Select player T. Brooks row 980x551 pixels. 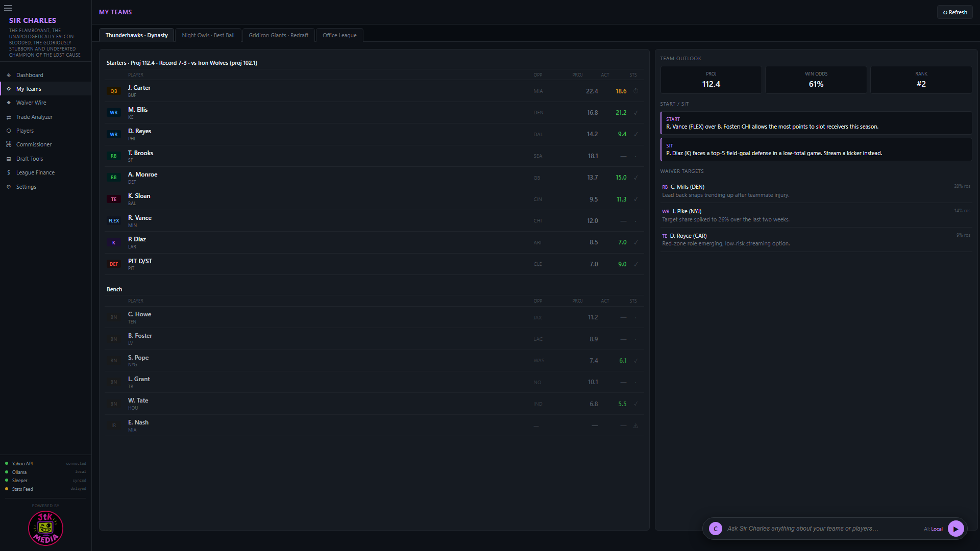pyautogui.click(x=374, y=156)
